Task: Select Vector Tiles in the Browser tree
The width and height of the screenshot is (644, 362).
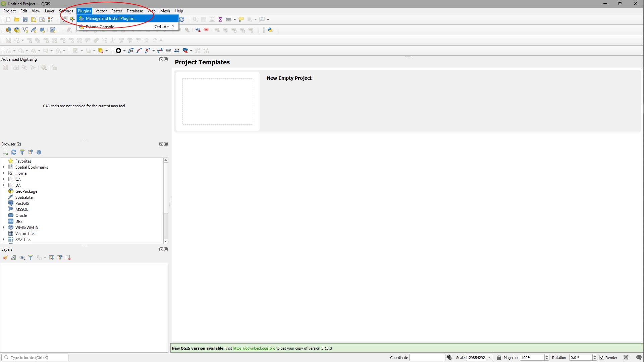Action: pyautogui.click(x=25, y=233)
